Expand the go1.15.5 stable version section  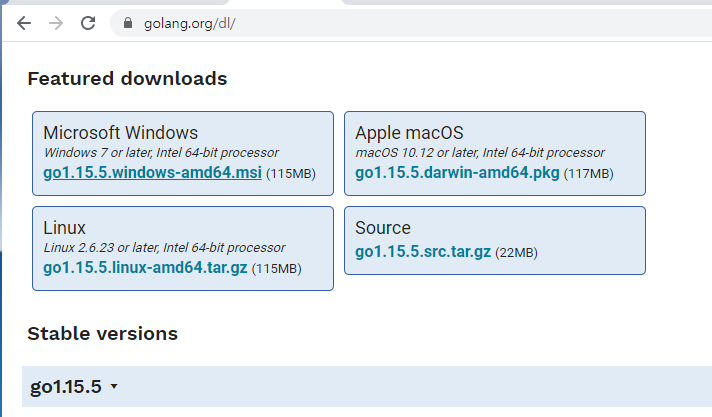coord(74,387)
